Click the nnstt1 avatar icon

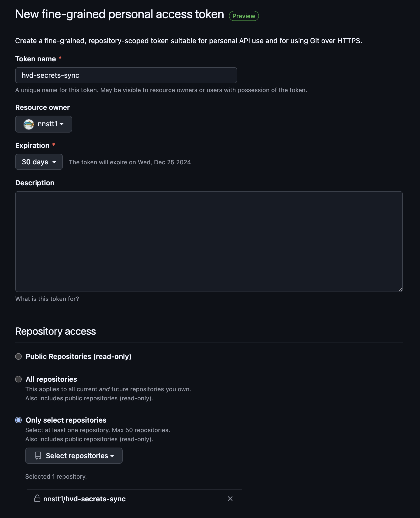29,124
